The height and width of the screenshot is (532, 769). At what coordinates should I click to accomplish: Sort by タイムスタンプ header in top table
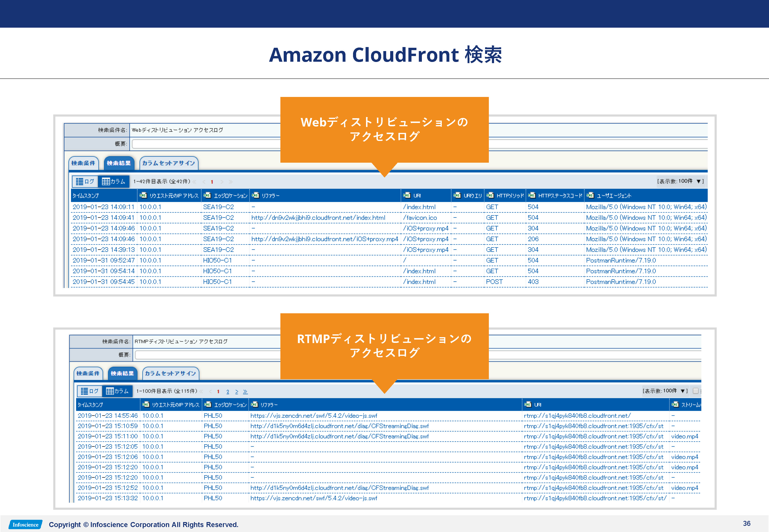pyautogui.click(x=86, y=196)
